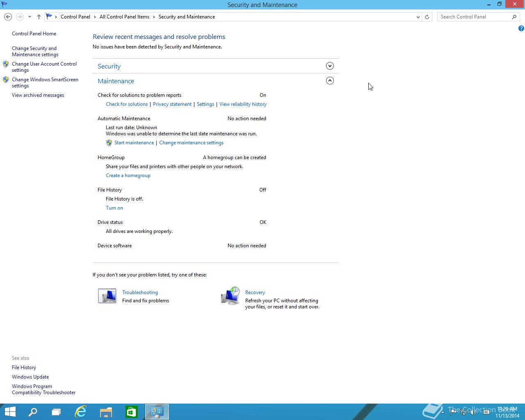Click the search magnifier icon
525x420 pixels.
514,17
